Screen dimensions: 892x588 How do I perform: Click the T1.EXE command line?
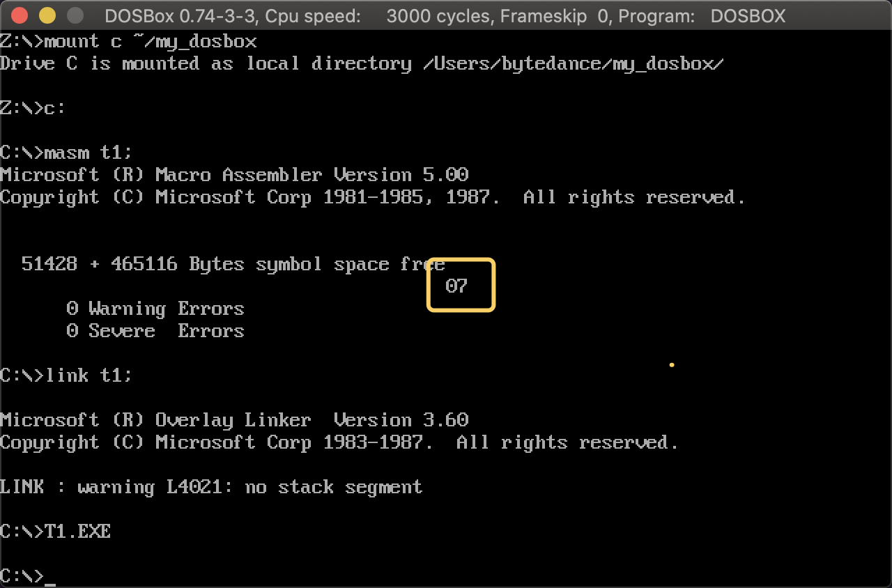[77, 532]
